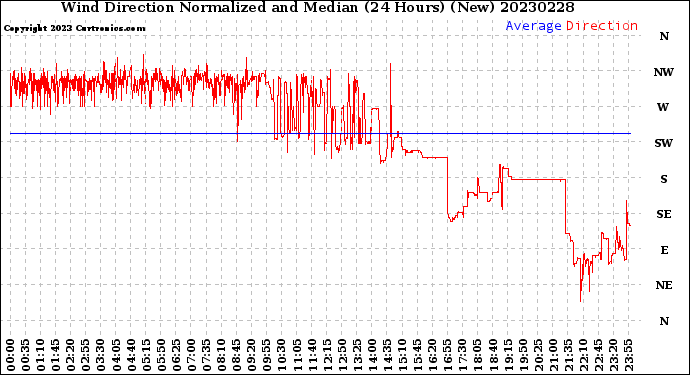
Task: Click the '07:35' time label
Action: click(206, 355)
